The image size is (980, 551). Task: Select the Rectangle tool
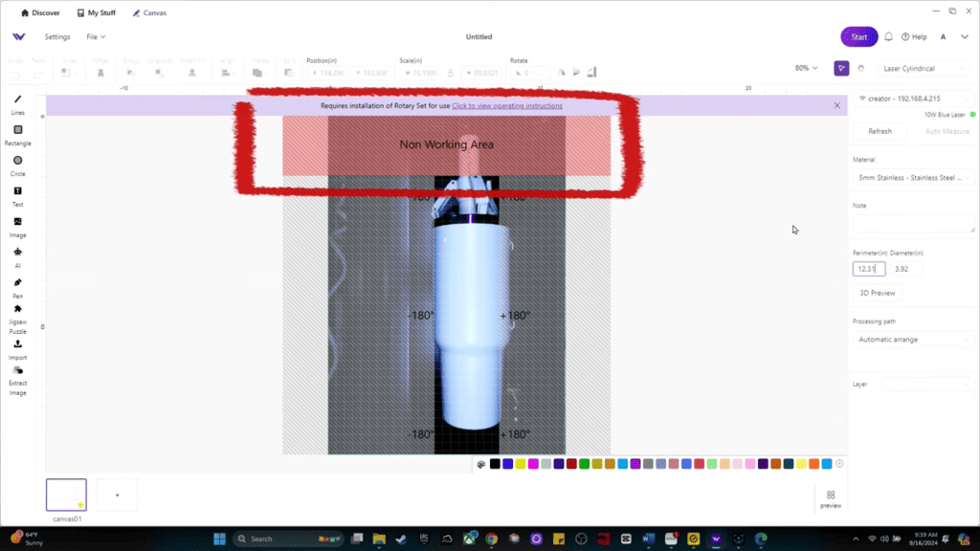17,135
